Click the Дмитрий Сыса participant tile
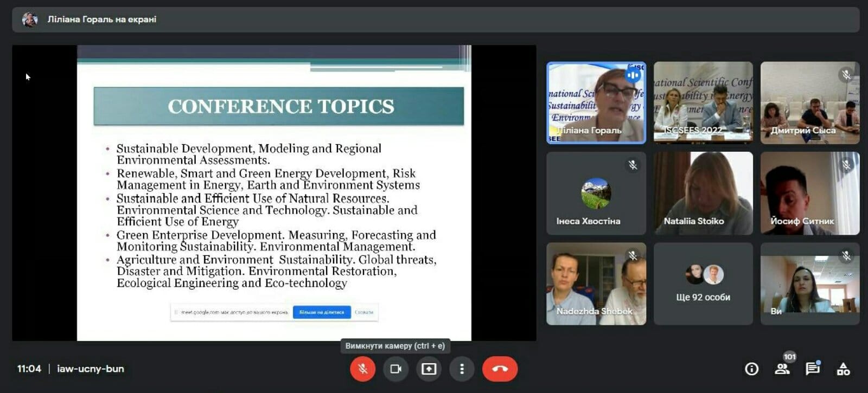Image resolution: width=868 pixels, height=393 pixels. point(809,102)
